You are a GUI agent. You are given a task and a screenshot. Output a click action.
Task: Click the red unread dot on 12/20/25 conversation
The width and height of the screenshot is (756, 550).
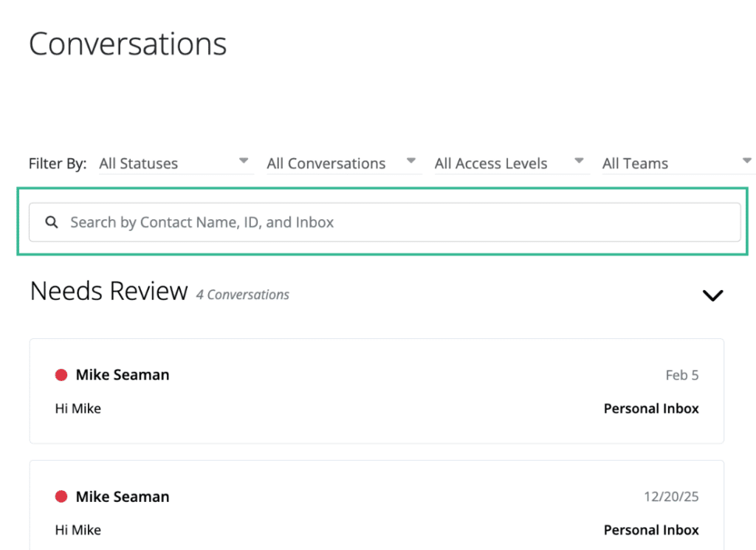(x=62, y=497)
